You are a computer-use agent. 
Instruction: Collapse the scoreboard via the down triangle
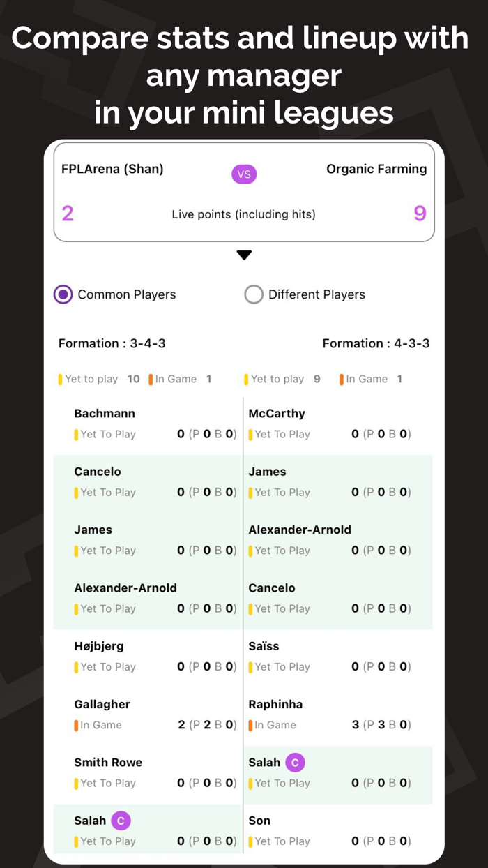[244, 255]
